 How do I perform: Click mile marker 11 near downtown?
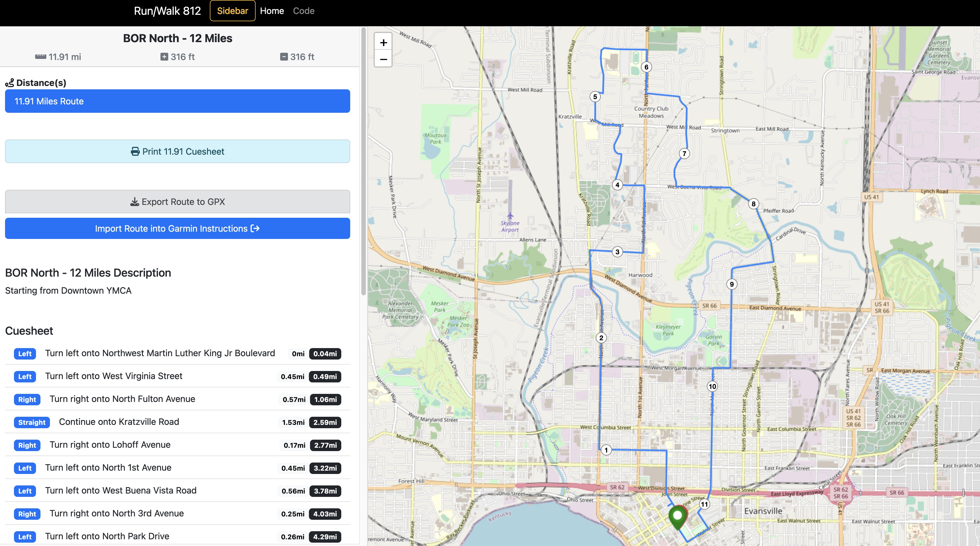[x=704, y=504]
